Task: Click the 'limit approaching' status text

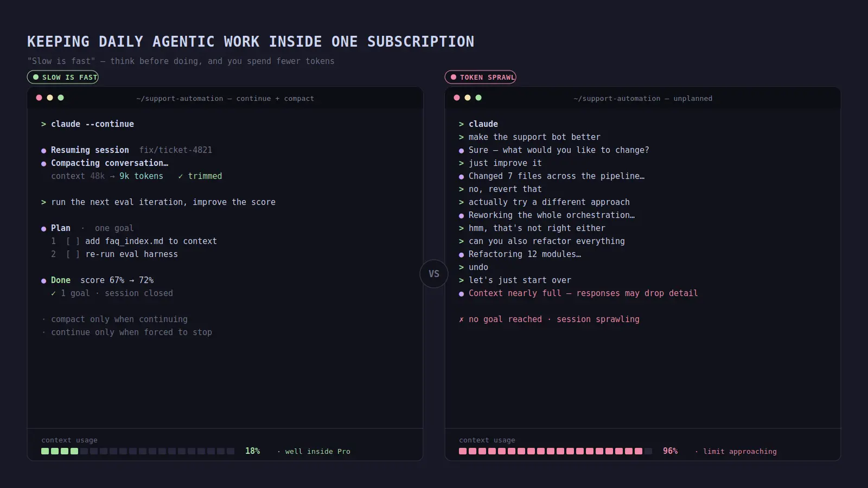Action: point(740,451)
